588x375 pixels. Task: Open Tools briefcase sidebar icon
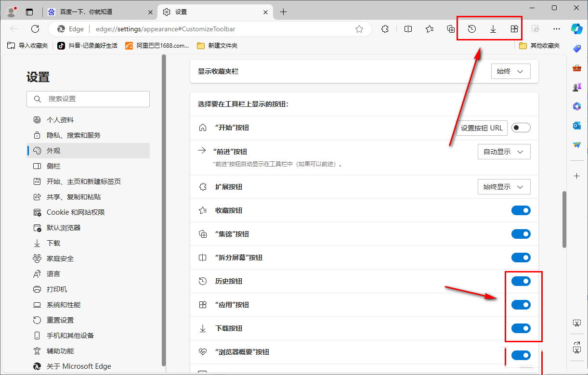coord(577,68)
